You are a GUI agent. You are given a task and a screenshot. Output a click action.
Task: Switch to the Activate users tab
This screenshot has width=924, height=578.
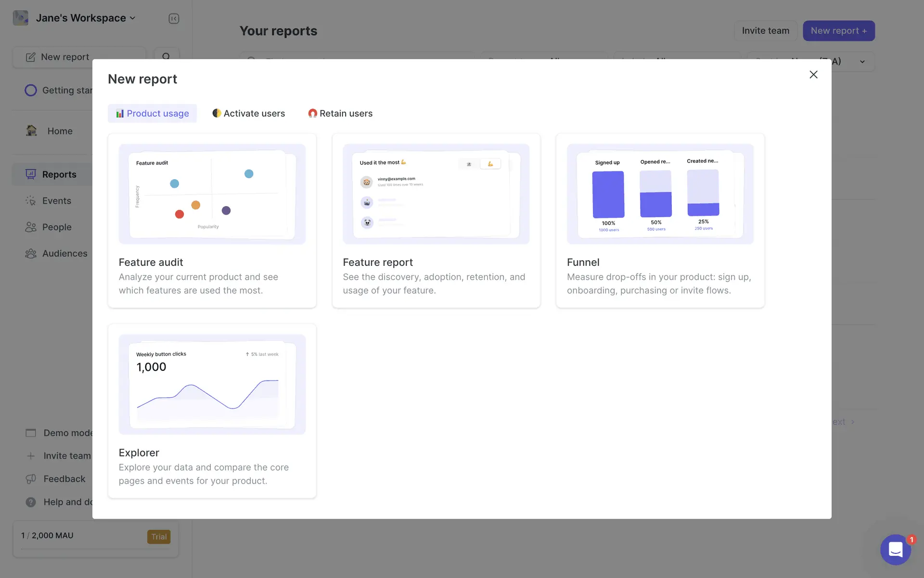coord(248,114)
